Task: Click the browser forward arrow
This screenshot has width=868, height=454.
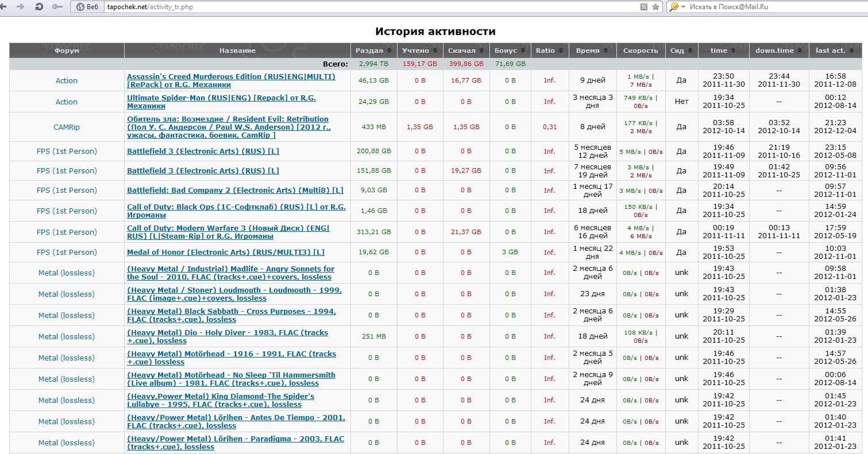Action: tap(21, 7)
